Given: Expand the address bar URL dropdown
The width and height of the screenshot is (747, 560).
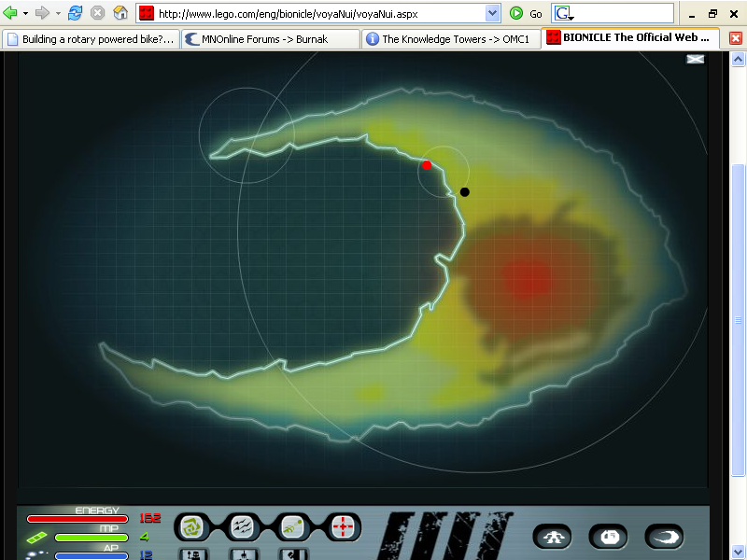Looking at the screenshot, I should [x=492, y=13].
